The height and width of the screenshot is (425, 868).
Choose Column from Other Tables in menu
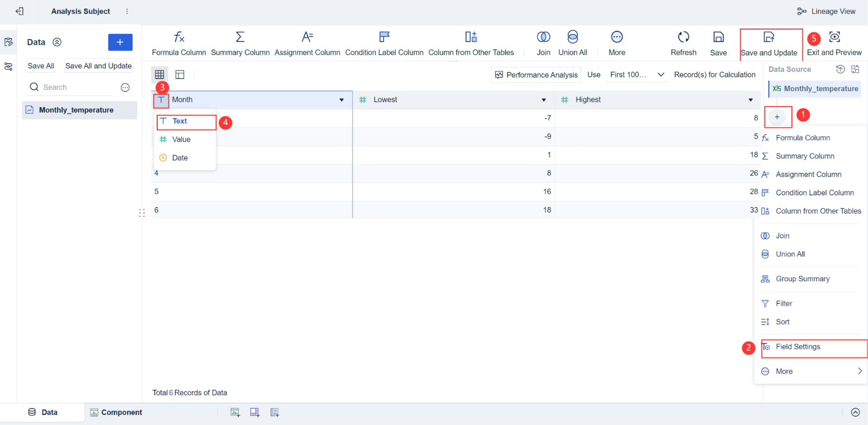810,211
